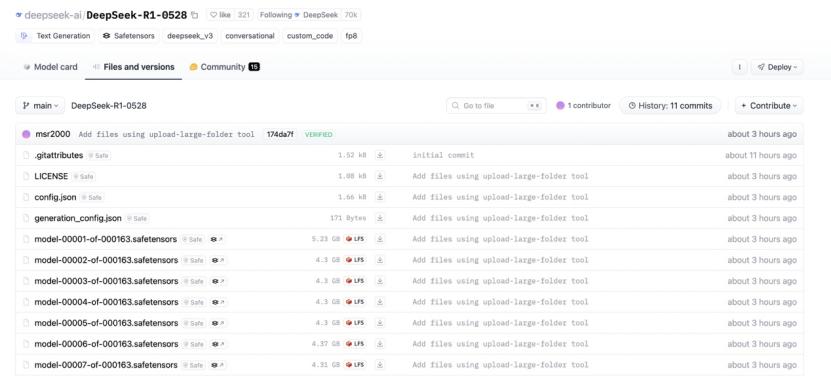Toggle Following status for DeepSeek
Screen dimensions: 831x376
(x=298, y=15)
